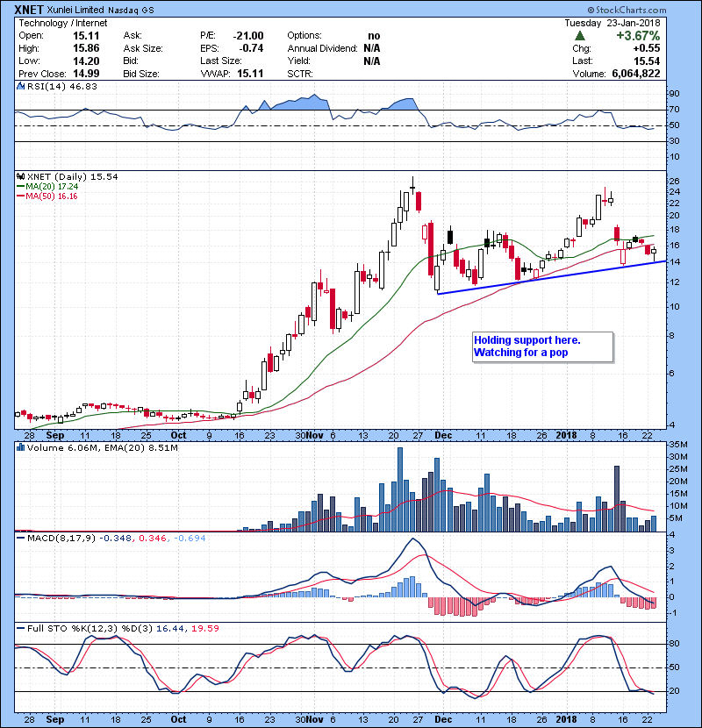Click the +3.67% percent change value
702x728 pixels.
pyautogui.click(x=638, y=35)
